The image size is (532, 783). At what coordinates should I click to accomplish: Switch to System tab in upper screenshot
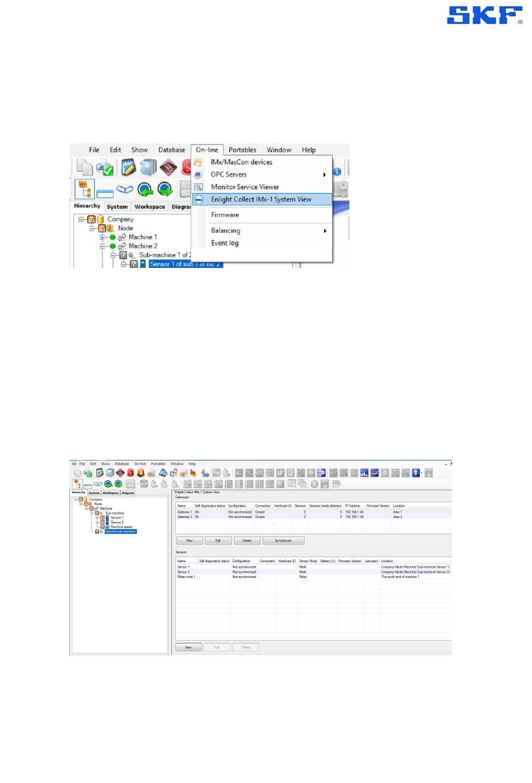click(x=117, y=207)
